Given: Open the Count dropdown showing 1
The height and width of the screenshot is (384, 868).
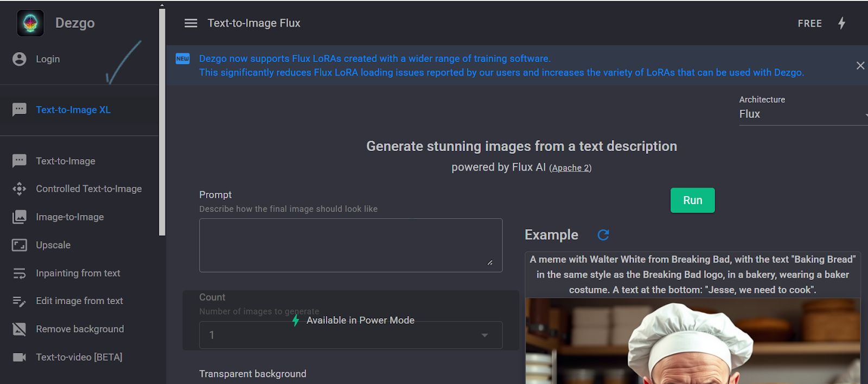Looking at the screenshot, I should pos(350,335).
